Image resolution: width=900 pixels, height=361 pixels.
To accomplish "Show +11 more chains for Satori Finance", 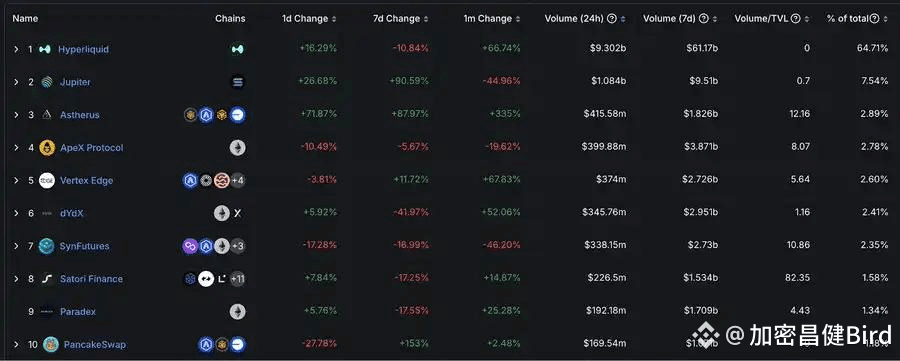I will tap(238, 280).
